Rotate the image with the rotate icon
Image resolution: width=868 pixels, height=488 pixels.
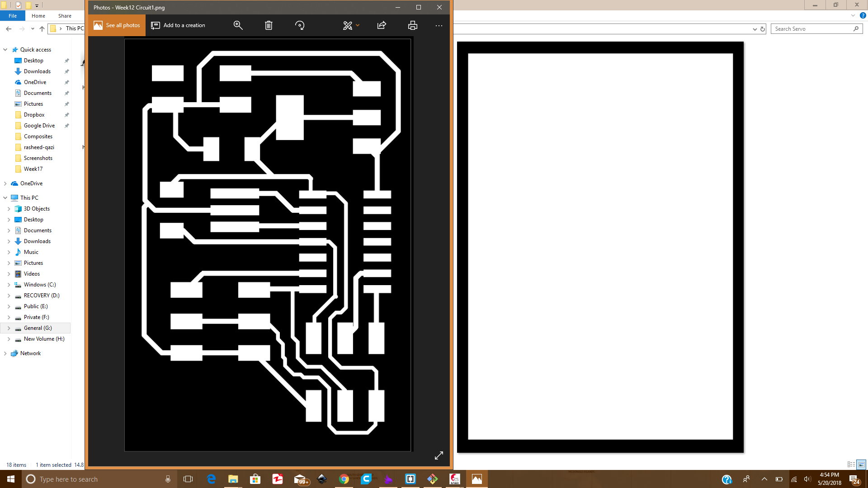[300, 25]
